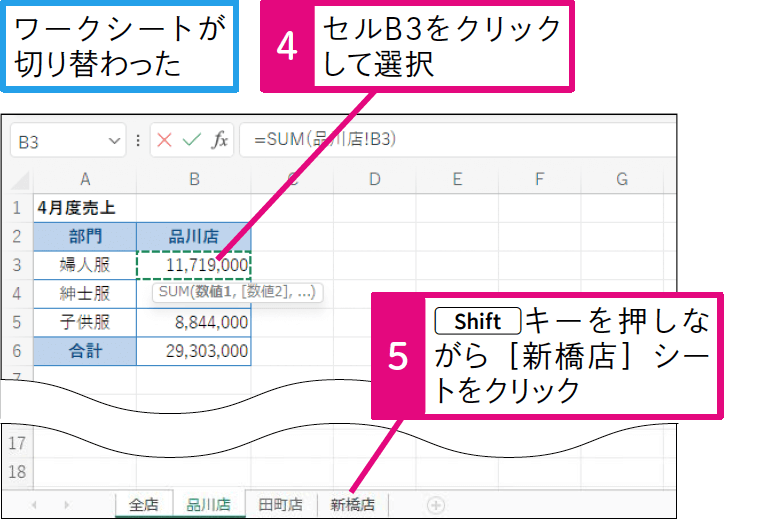Switch to the 田町店 sheet tab
The image size is (783, 519).
click(x=281, y=505)
